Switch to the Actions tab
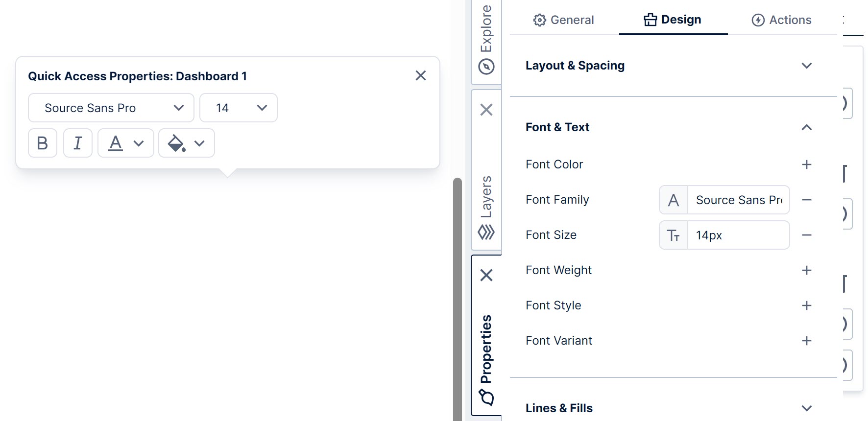Viewport: 868px width, 421px height. pyautogui.click(x=781, y=20)
